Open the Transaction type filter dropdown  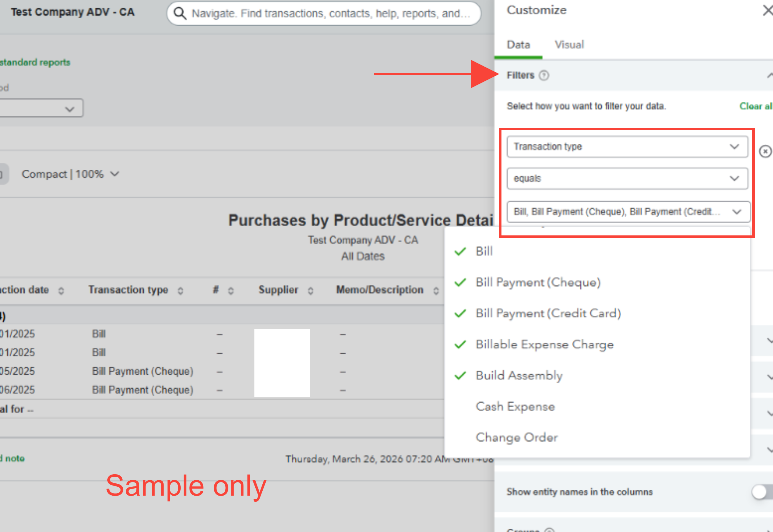[627, 147]
